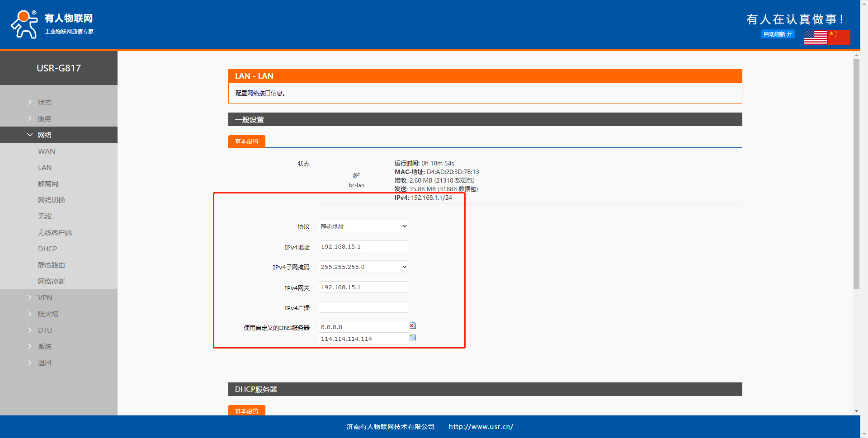
Task: Click the US flag English language icon
Action: (x=815, y=37)
